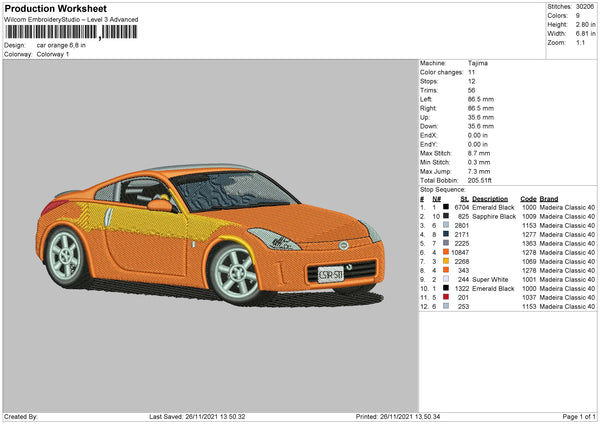Pick the red swatch in stop 11
Image resolution: width=600 pixels, height=424 pixels.
(445, 297)
